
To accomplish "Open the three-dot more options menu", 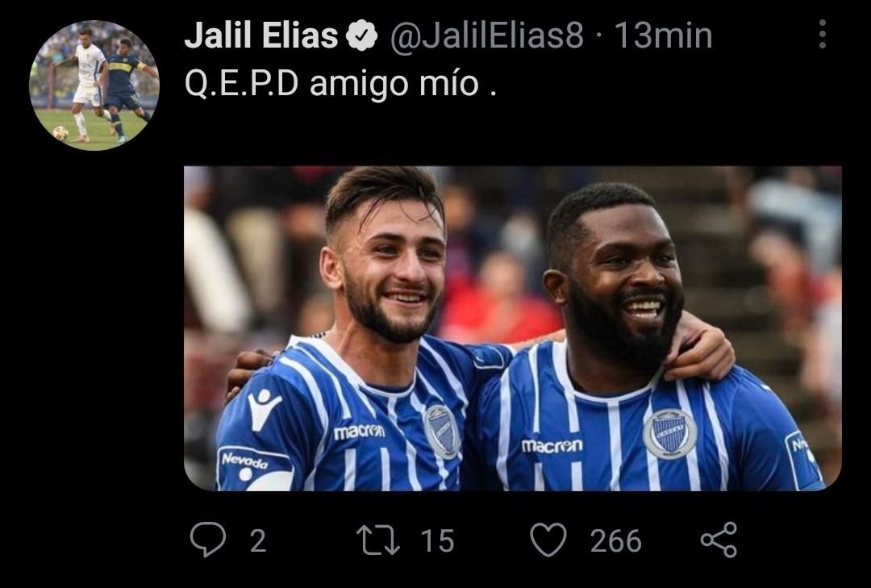I will [823, 34].
